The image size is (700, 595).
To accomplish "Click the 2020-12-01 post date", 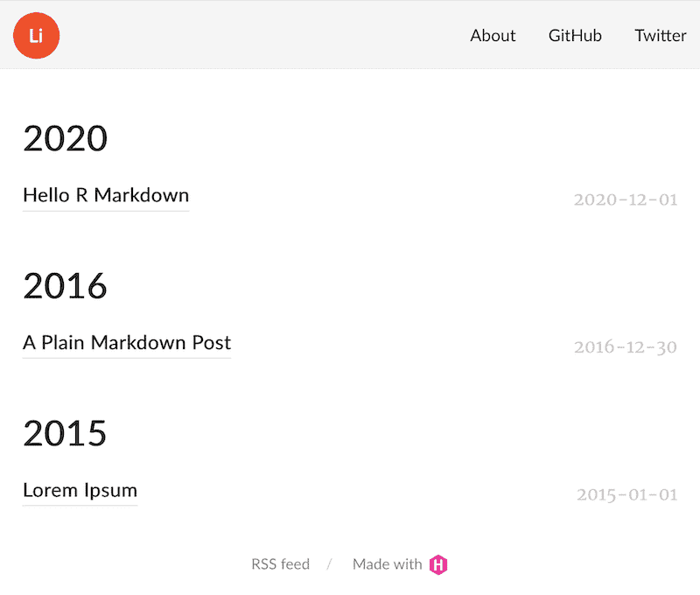I will pos(626,199).
